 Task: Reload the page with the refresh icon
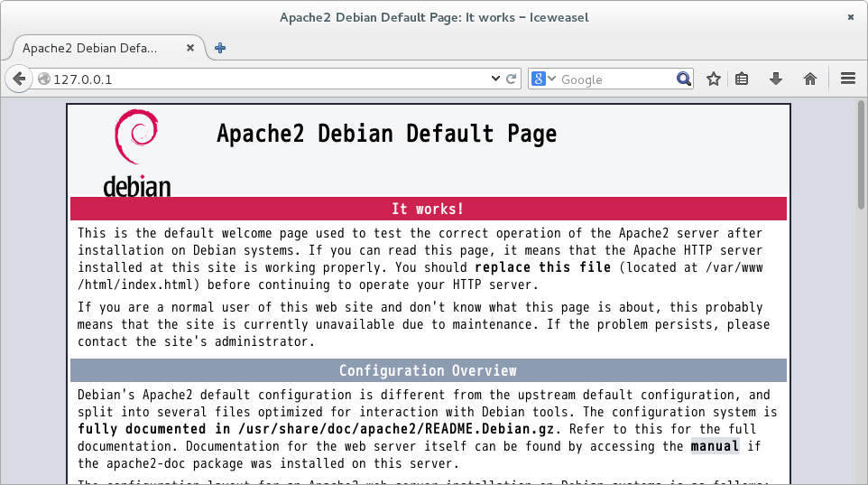tap(512, 79)
